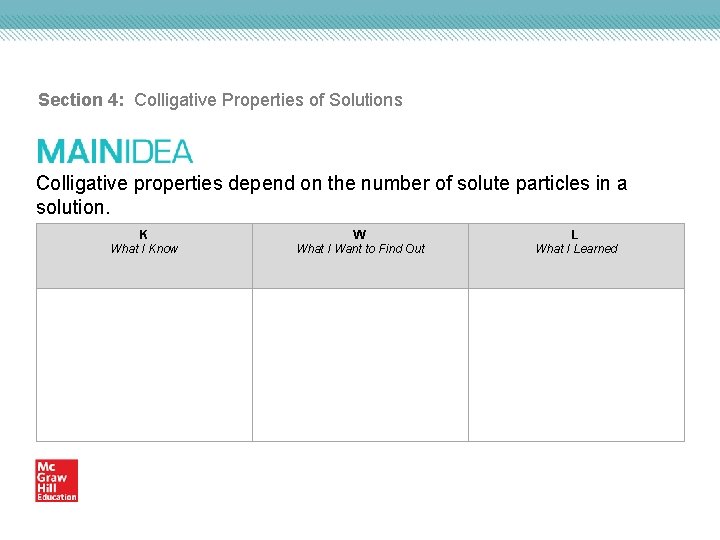Image resolution: width=720 pixels, height=540 pixels.
Task: Click the 'Colligative Properties of Solutions' title text
Action: click(x=268, y=100)
